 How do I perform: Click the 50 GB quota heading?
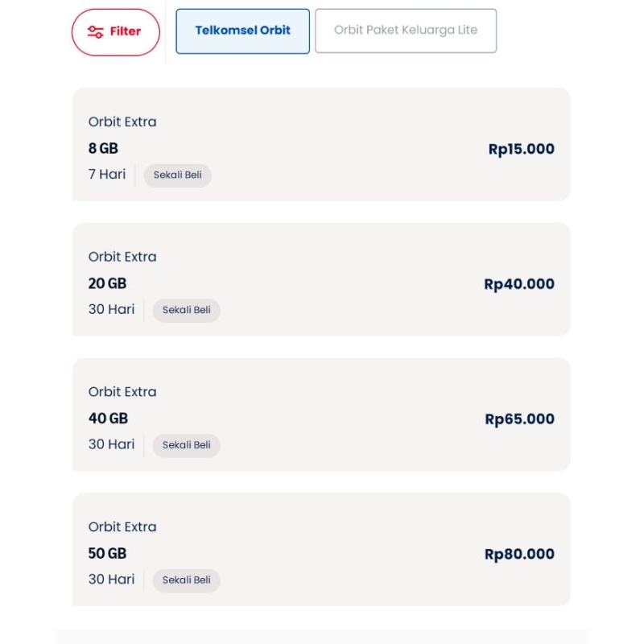tap(107, 554)
